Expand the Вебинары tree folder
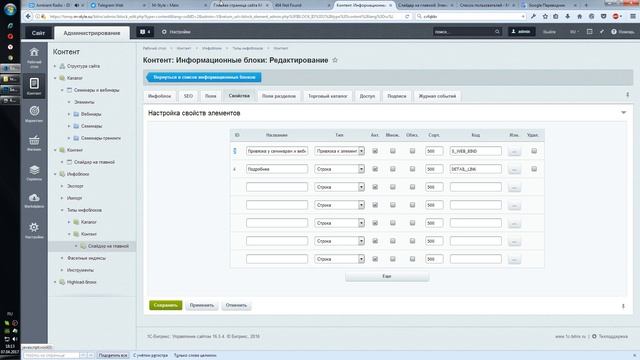The height and width of the screenshot is (360, 640). pyautogui.click(x=69, y=114)
